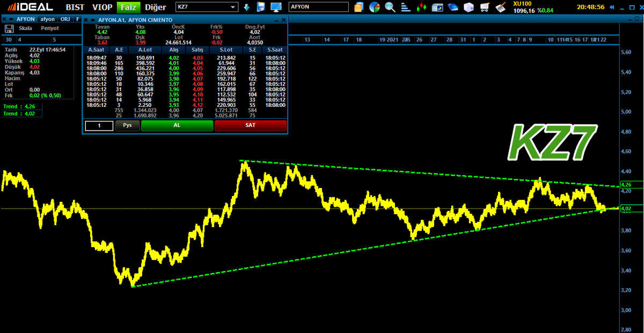Open the Skala menu
Image resolution: width=644 pixels, height=333 pixels.
[x=25, y=28]
